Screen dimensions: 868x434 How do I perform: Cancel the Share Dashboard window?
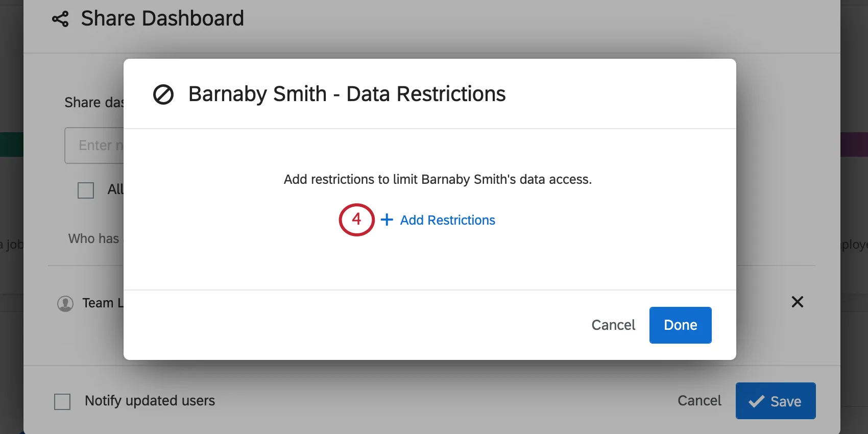tap(699, 401)
